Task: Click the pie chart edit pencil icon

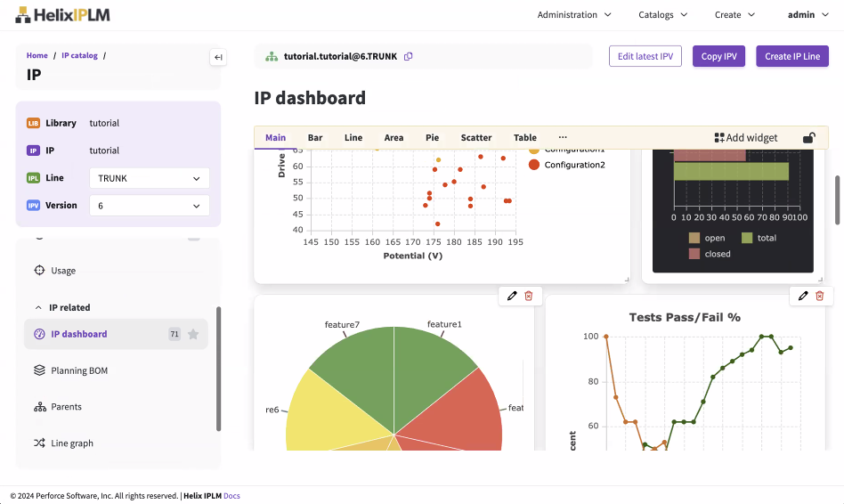Action: click(512, 296)
